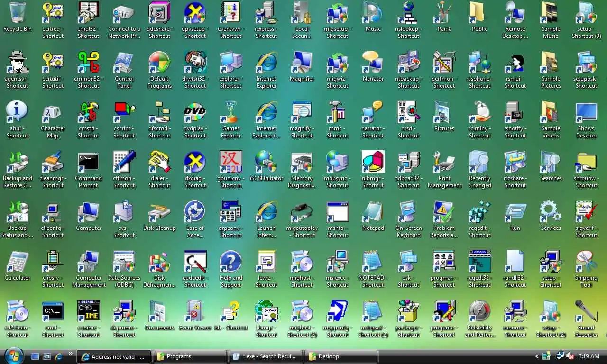Select the drwtsn32 shortcut icon
607x364 pixels.
pos(195,63)
